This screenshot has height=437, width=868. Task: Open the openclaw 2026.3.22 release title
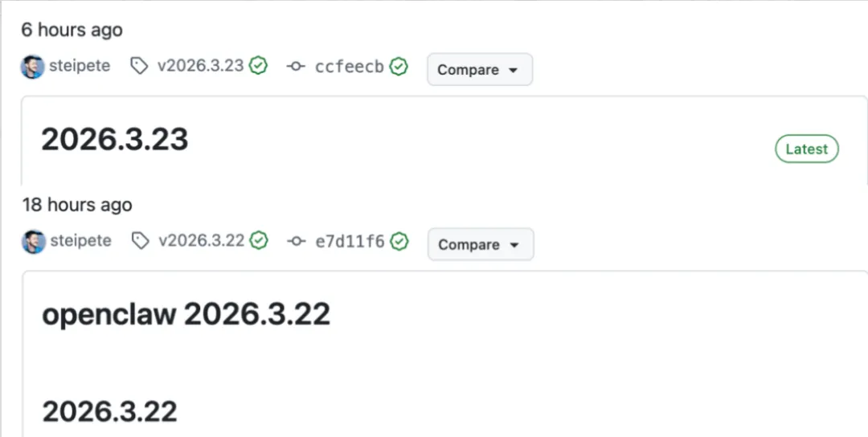tap(186, 314)
